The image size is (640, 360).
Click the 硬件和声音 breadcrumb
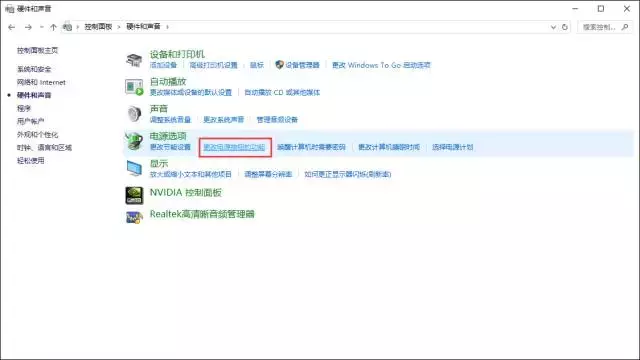tap(143, 27)
